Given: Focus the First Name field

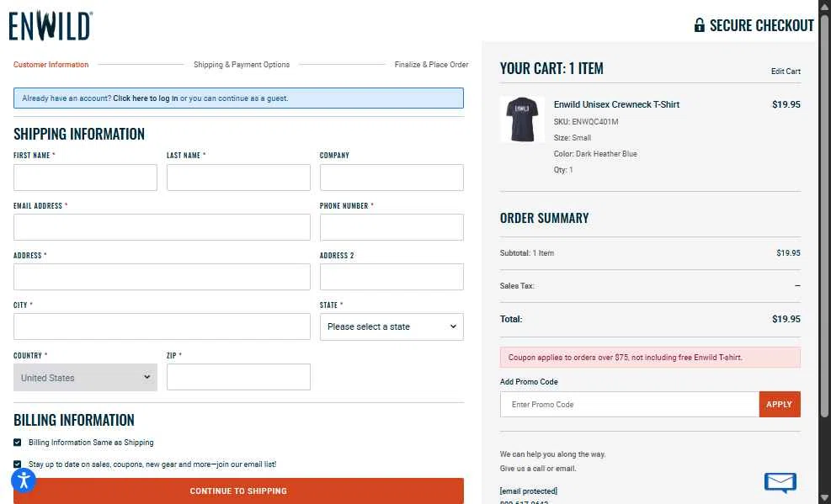Looking at the screenshot, I should pos(85,178).
